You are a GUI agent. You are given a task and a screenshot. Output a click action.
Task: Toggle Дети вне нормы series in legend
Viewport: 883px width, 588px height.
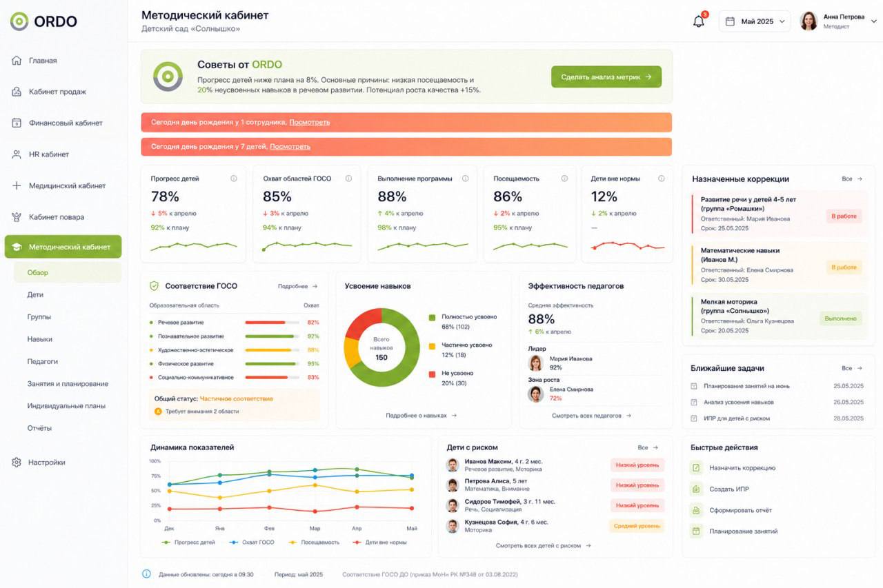[379, 543]
